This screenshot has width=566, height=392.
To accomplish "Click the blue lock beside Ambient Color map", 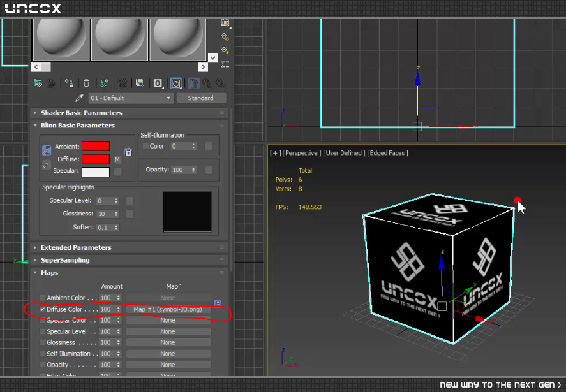I will 218,303.
